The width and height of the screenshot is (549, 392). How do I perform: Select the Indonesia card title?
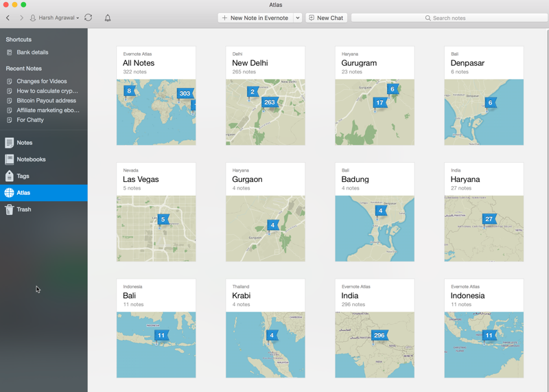[x=468, y=296]
